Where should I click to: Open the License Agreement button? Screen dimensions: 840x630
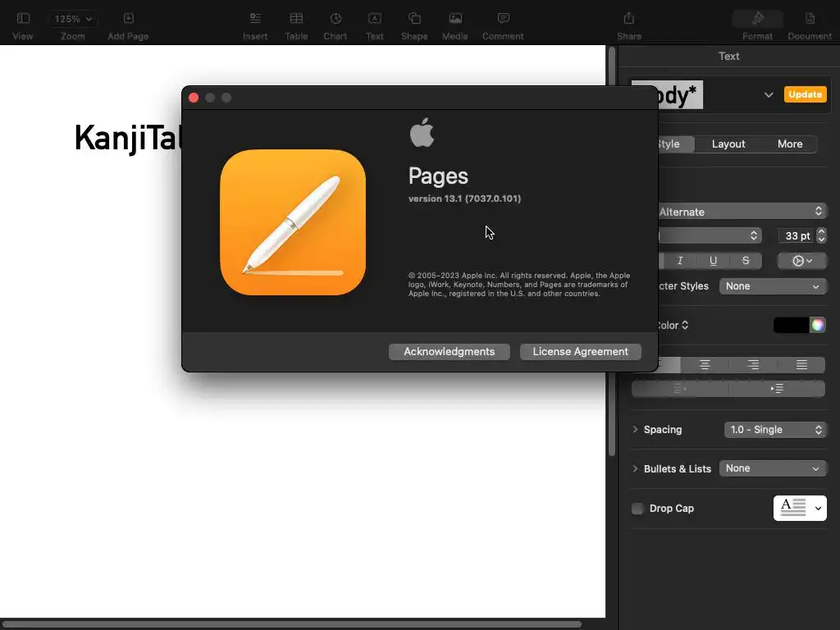(580, 351)
